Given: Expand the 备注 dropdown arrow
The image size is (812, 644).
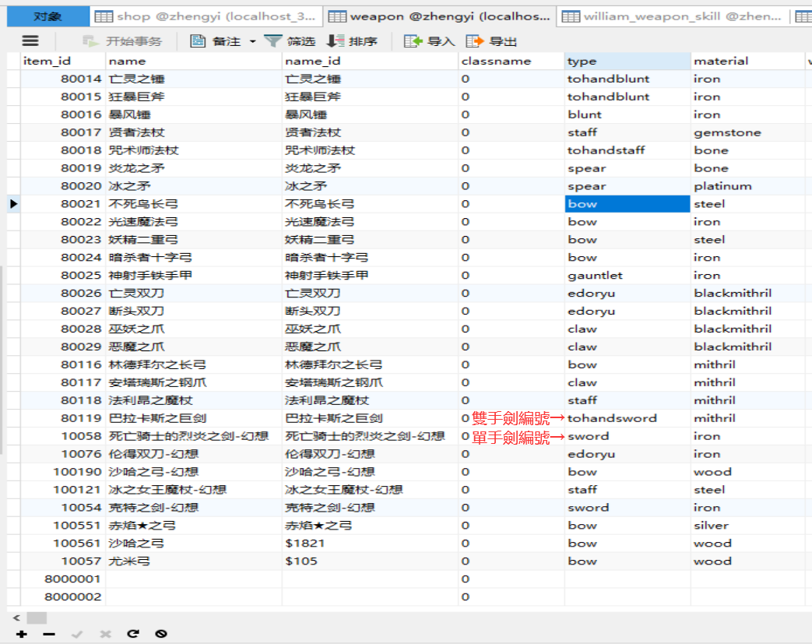Looking at the screenshot, I should pyautogui.click(x=253, y=41).
